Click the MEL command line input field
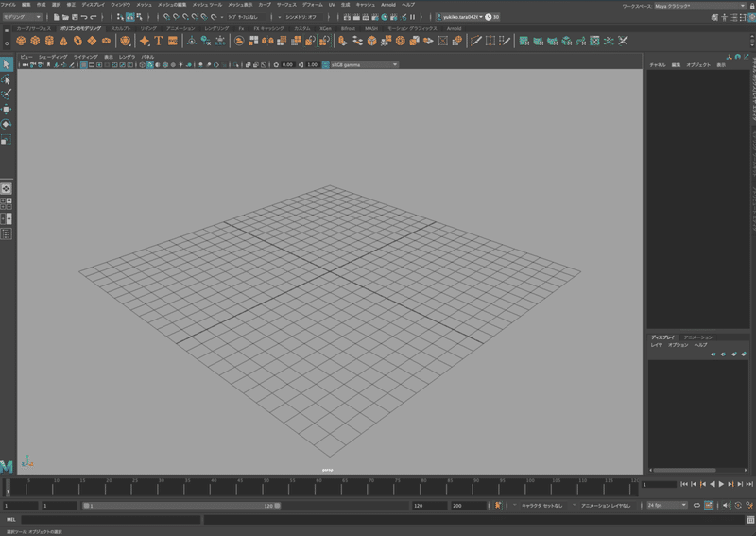 (x=111, y=520)
